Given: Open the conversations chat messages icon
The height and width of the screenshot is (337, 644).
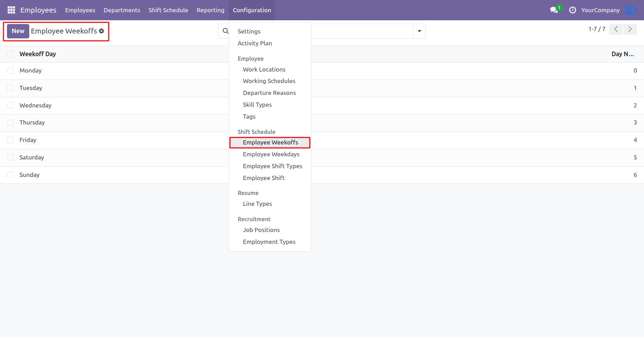Looking at the screenshot, I should click(554, 10).
